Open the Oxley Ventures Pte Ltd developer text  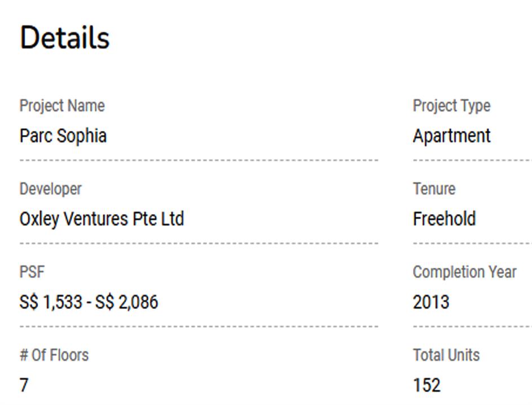click(x=102, y=219)
